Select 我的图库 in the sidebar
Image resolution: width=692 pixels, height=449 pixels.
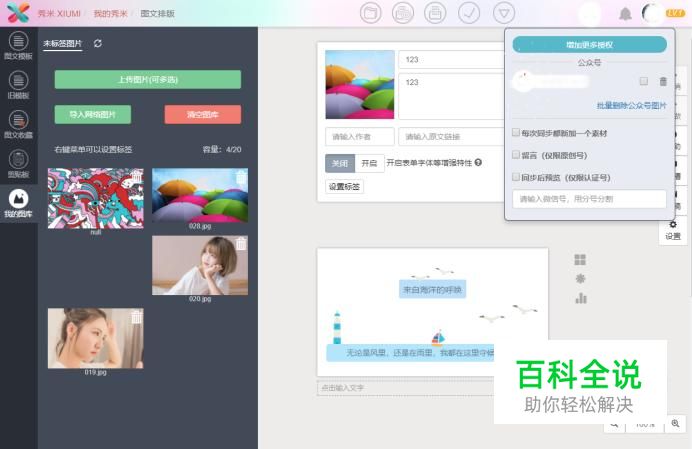tap(18, 204)
